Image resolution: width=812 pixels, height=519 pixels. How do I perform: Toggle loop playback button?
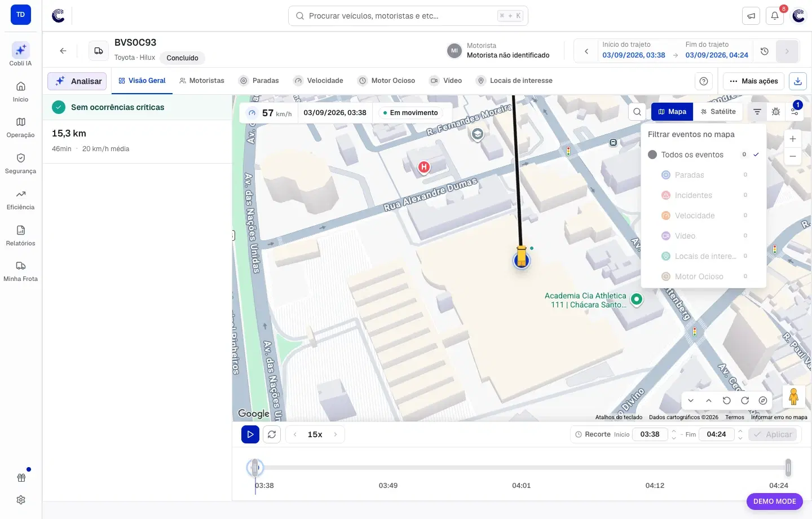[x=272, y=434]
